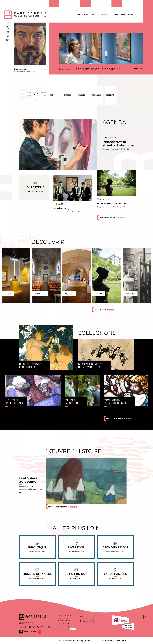The image size is (153, 644).
Task: Click the back-to-top arrow in the footer
Action: (x=145, y=617)
